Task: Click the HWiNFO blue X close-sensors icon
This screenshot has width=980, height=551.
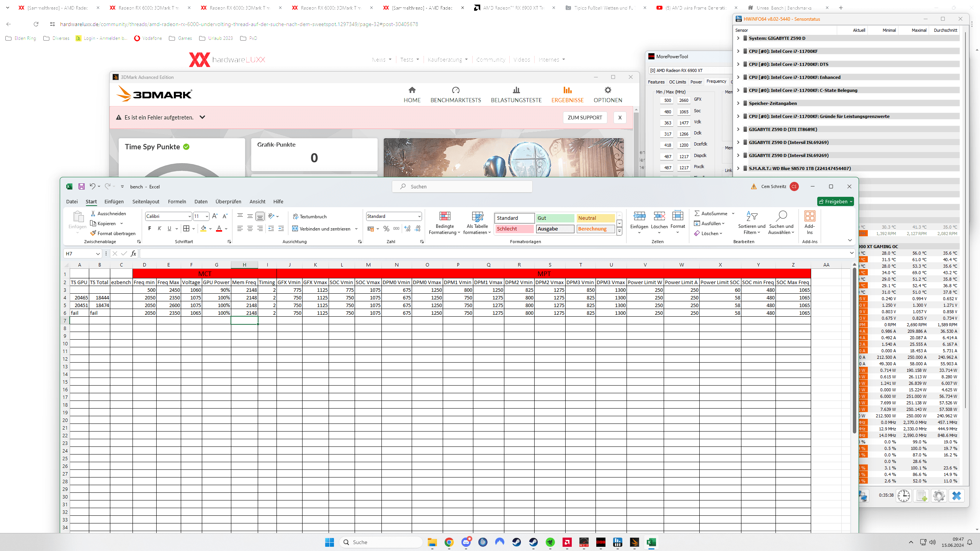Action: (957, 495)
